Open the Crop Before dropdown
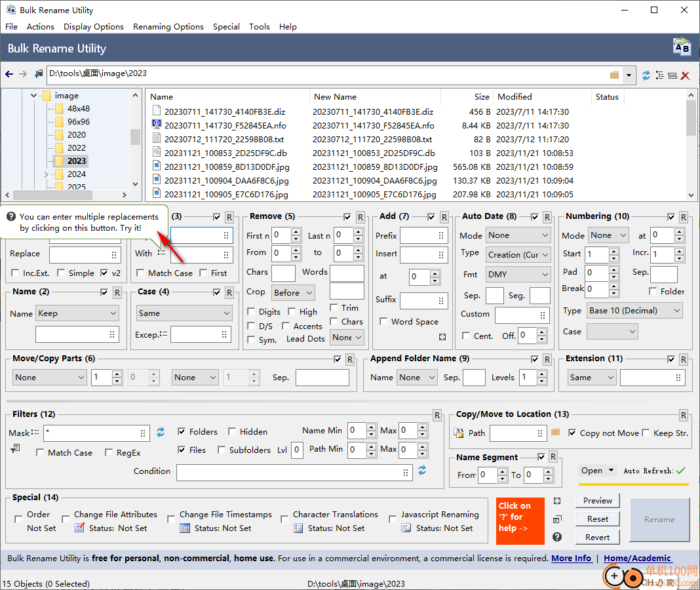 tap(293, 292)
